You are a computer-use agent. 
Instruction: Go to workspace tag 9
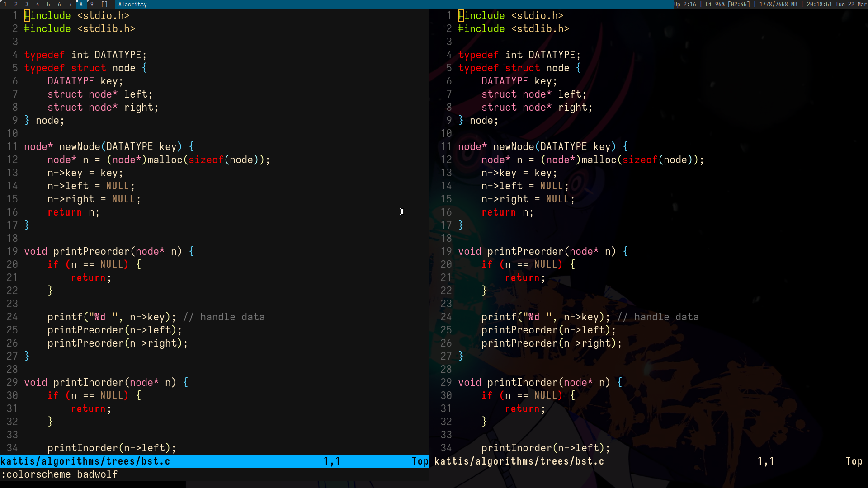[92, 4]
